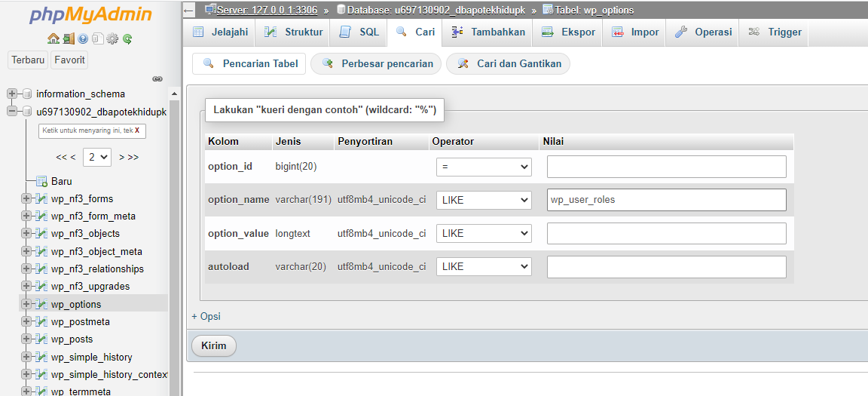This screenshot has height=396, width=868.
Task: Expand information_schema database node
Action: click(12, 94)
